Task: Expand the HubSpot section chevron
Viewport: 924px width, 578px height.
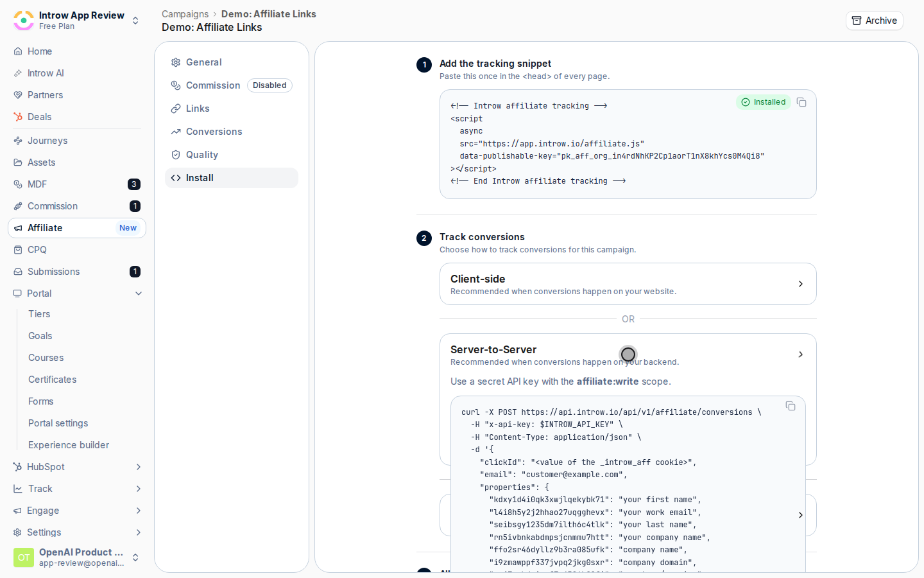Action: (x=139, y=467)
